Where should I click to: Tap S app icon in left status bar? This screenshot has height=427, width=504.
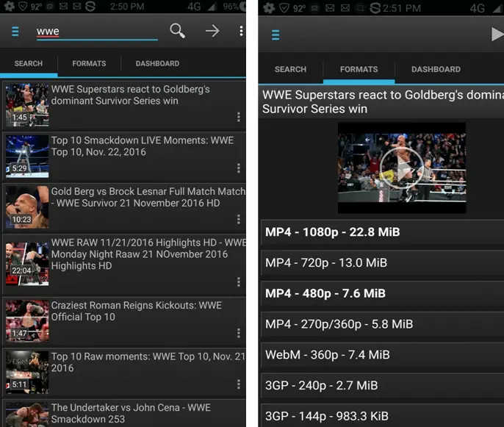tap(90, 6)
